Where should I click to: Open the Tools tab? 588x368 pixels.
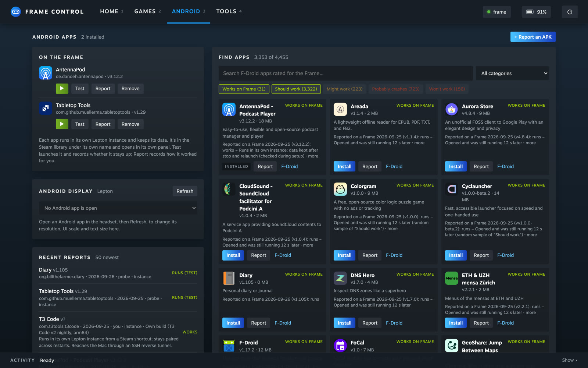tap(229, 11)
